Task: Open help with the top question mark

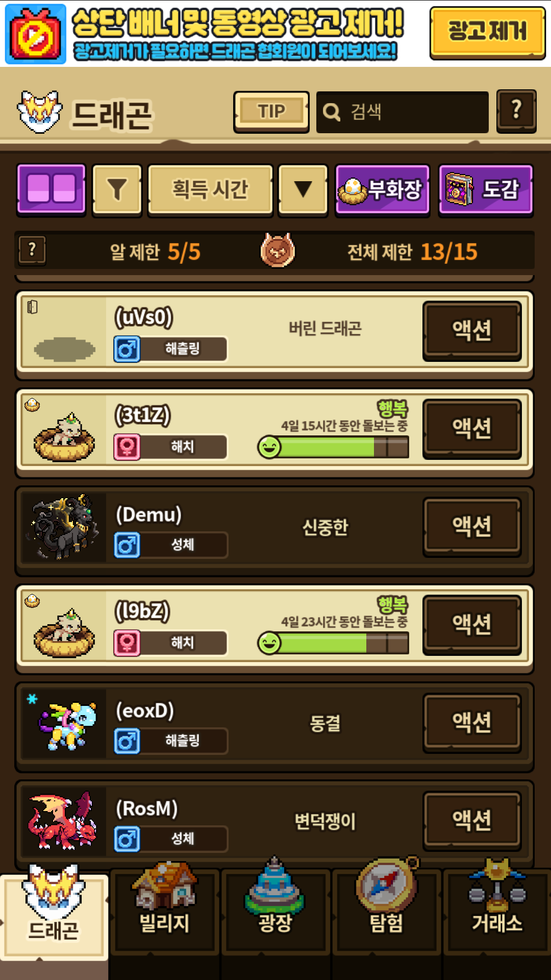Action: pos(516,111)
